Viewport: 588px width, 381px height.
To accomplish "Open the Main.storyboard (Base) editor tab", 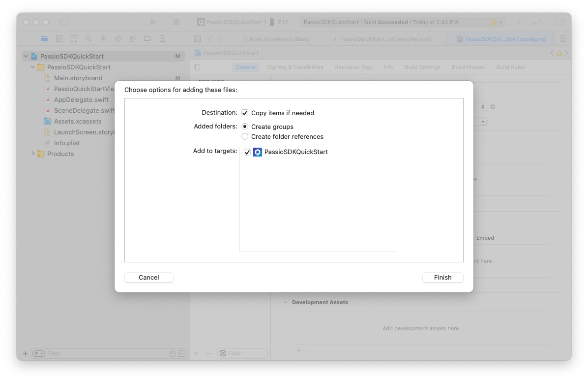I will pos(276,39).
